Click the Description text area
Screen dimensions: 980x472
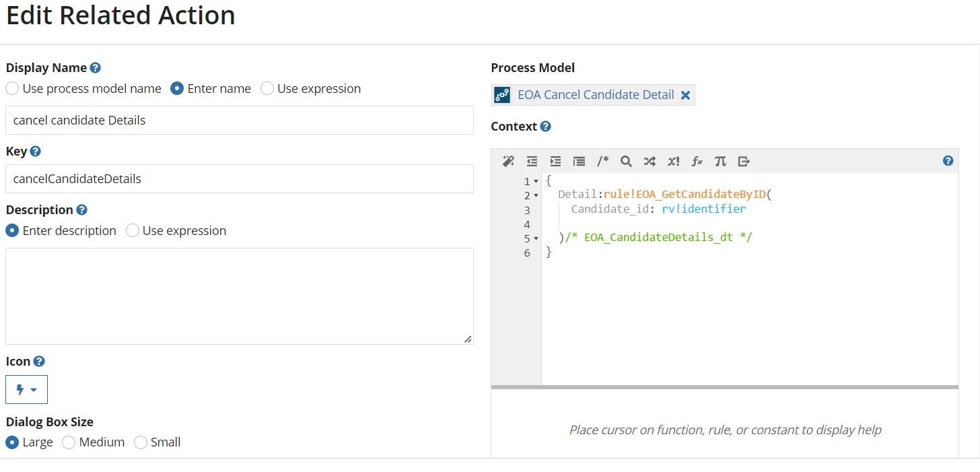click(x=240, y=296)
